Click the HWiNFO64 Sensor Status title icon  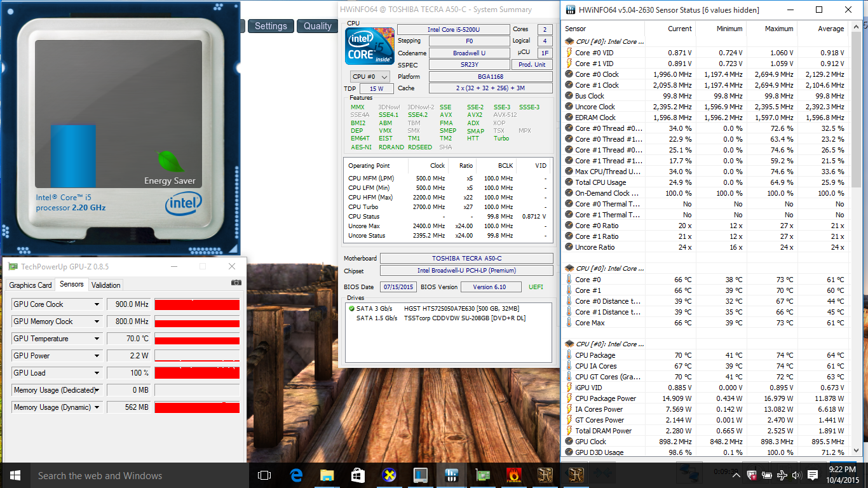coord(570,10)
